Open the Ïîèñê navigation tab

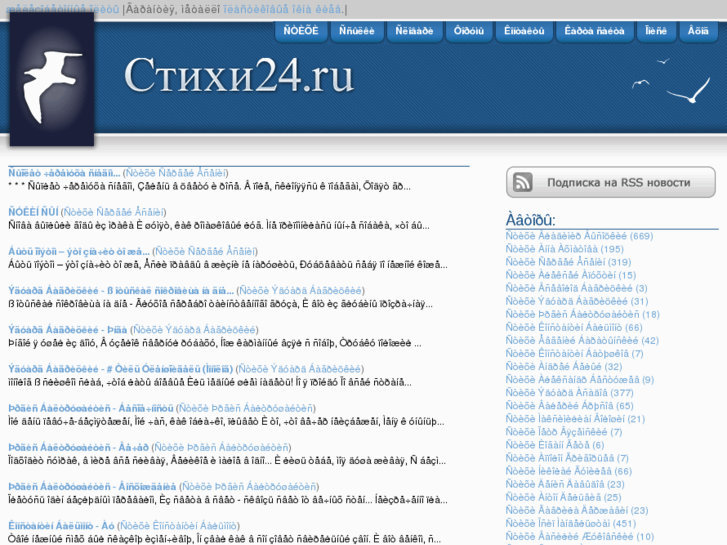pos(656,31)
